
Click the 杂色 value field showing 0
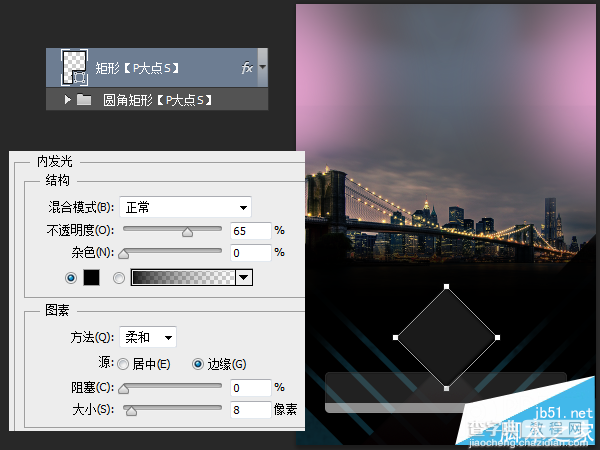pos(251,253)
